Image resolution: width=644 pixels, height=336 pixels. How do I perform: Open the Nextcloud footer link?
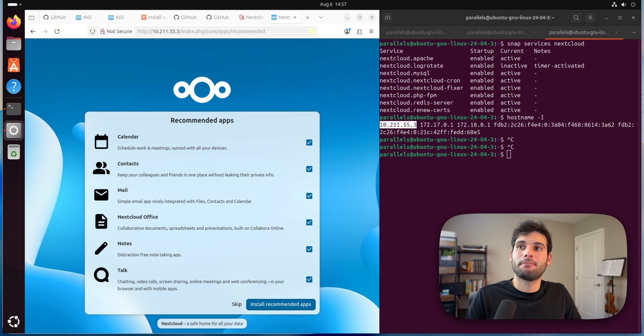pyautogui.click(x=172, y=323)
